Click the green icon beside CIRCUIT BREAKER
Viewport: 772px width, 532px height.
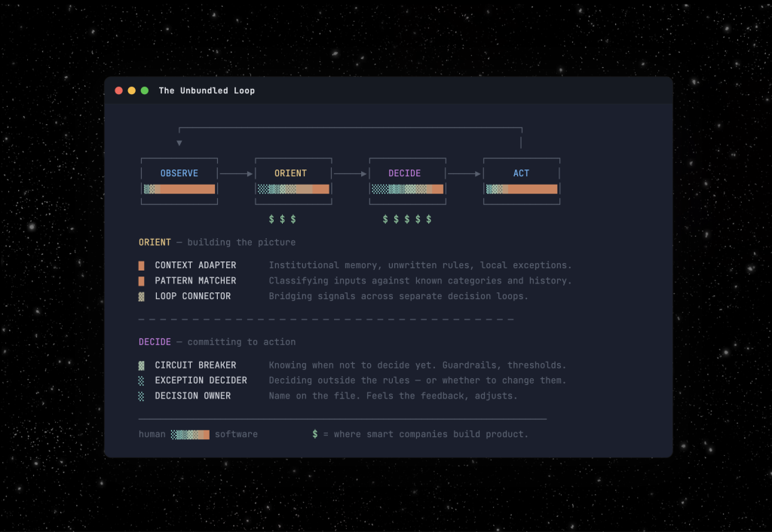142,365
